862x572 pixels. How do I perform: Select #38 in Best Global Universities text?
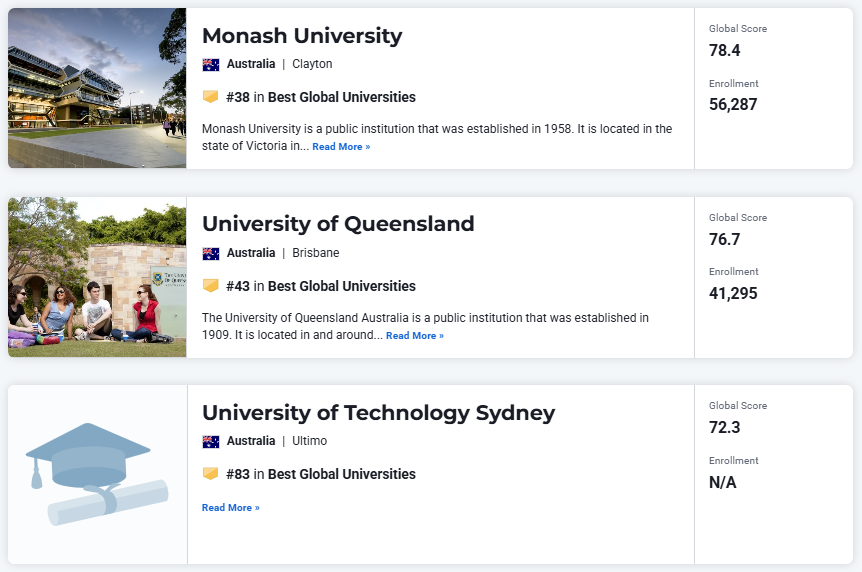[x=321, y=97]
